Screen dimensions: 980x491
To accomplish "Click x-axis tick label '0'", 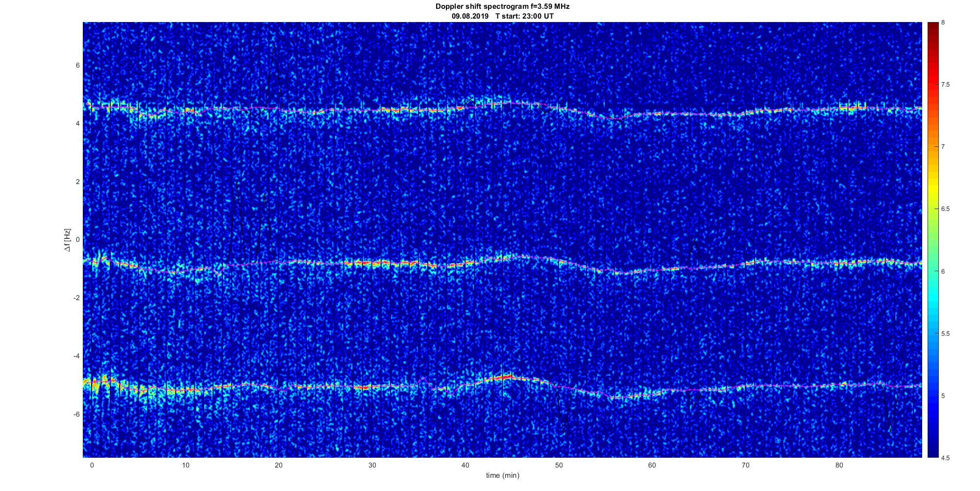I will pyautogui.click(x=92, y=465).
